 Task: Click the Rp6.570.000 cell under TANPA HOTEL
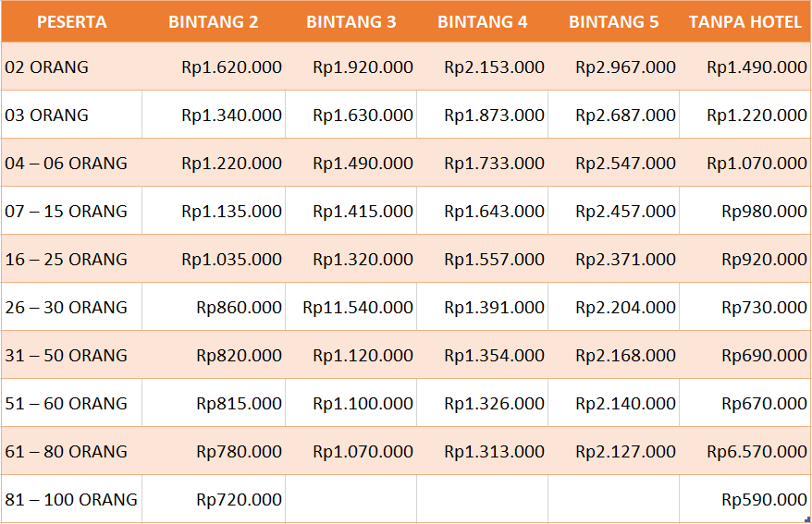(x=757, y=451)
